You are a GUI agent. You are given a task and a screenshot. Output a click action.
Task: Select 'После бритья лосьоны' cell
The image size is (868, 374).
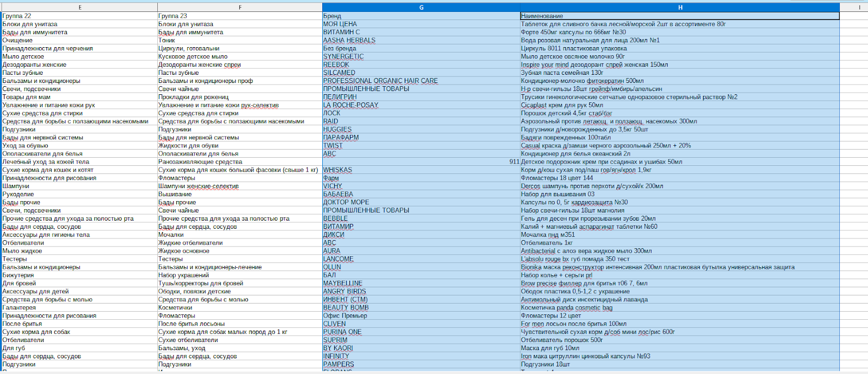pyautogui.click(x=240, y=324)
